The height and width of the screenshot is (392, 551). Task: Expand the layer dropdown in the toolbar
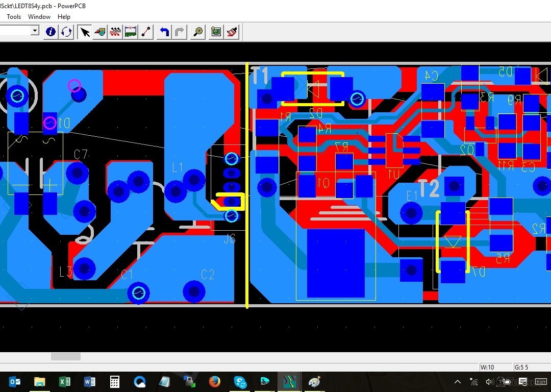click(x=35, y=31)
